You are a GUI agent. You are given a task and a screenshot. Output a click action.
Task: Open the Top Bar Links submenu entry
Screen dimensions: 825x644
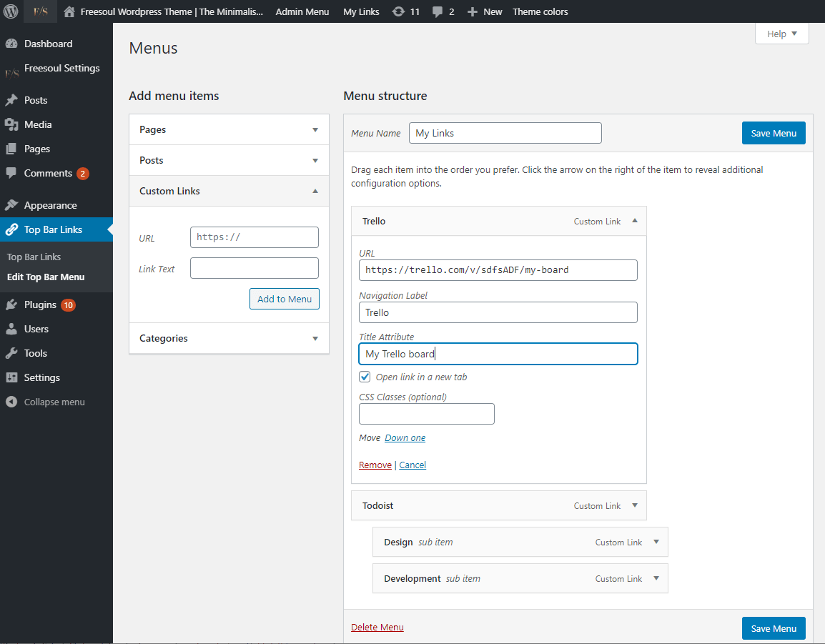coord(34,257)
